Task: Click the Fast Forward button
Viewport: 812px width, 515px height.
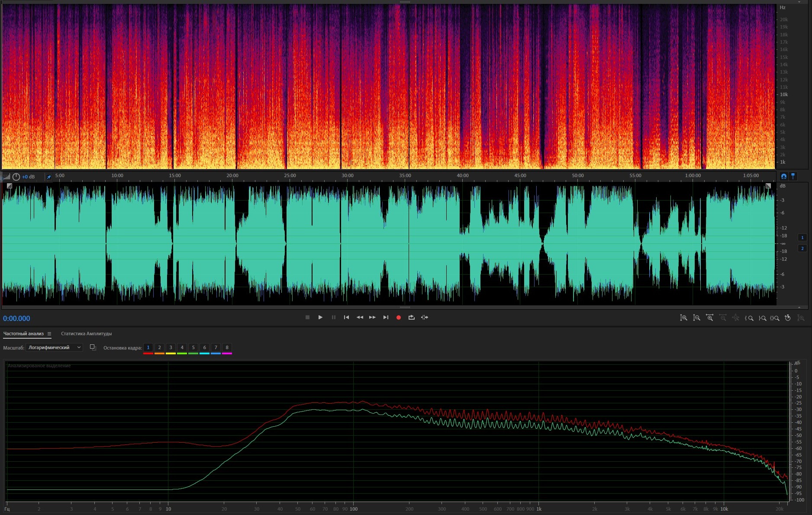Action: 372,317
